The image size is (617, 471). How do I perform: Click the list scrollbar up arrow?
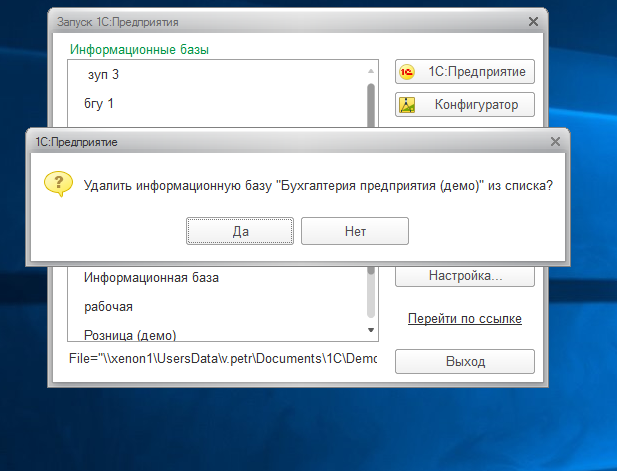click(x=371, y=71)
